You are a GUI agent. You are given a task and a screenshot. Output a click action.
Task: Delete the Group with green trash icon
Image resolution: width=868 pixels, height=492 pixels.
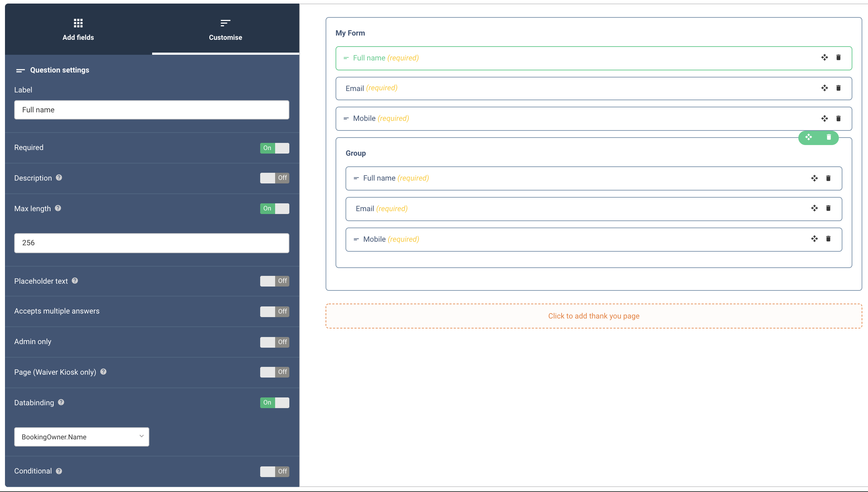[829, 137]
